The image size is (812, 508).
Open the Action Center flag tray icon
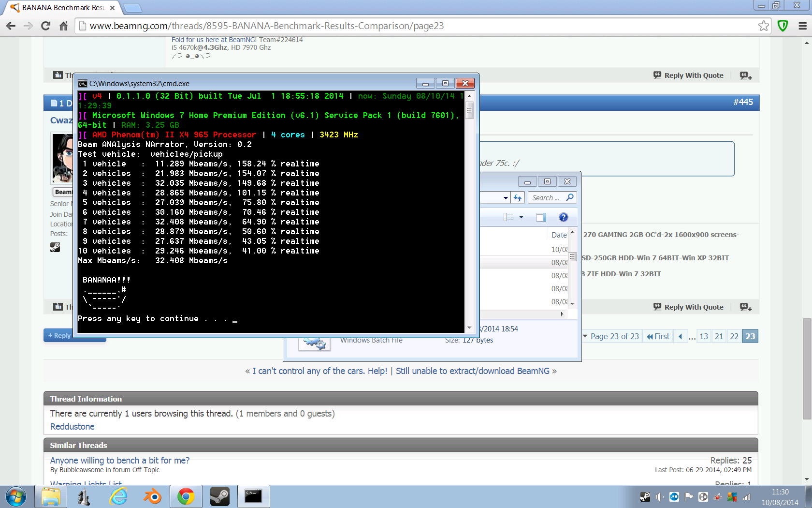point(689,497)
